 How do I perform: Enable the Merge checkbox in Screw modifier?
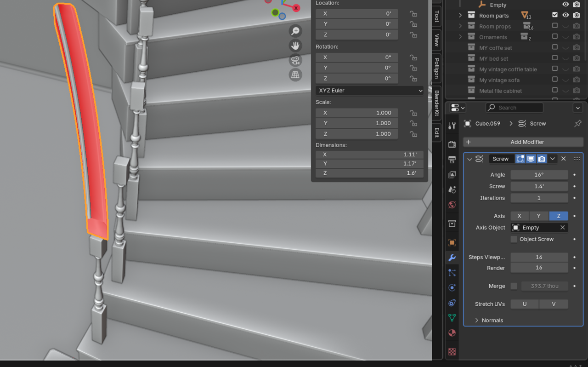click(514, 286)
